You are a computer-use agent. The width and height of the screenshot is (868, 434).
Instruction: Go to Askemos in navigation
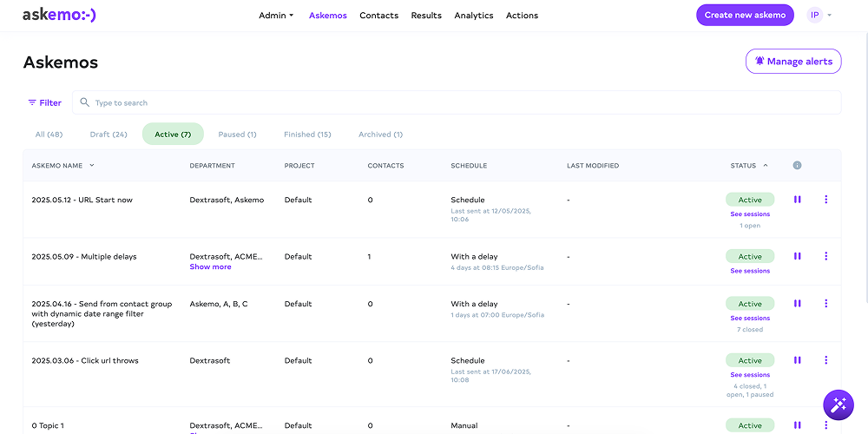coord(328,16)
